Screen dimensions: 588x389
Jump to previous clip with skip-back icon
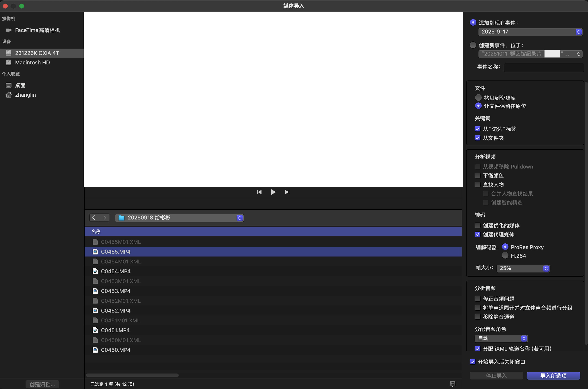[259, 192]
